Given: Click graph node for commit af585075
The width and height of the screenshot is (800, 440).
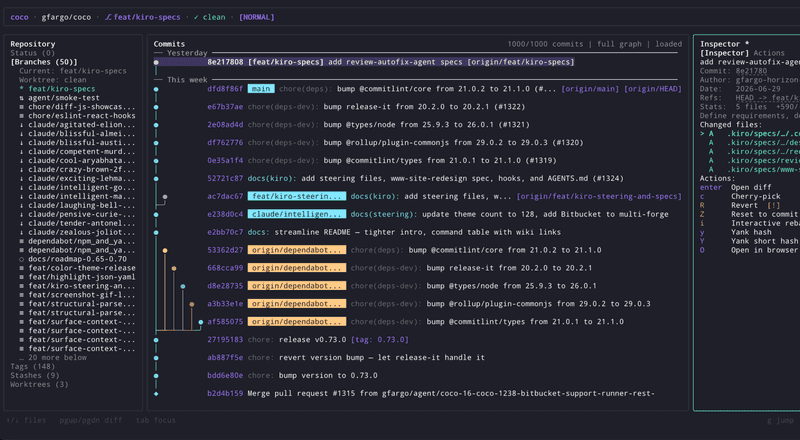Looking at the screenshot, I should [x=201, y=322].
